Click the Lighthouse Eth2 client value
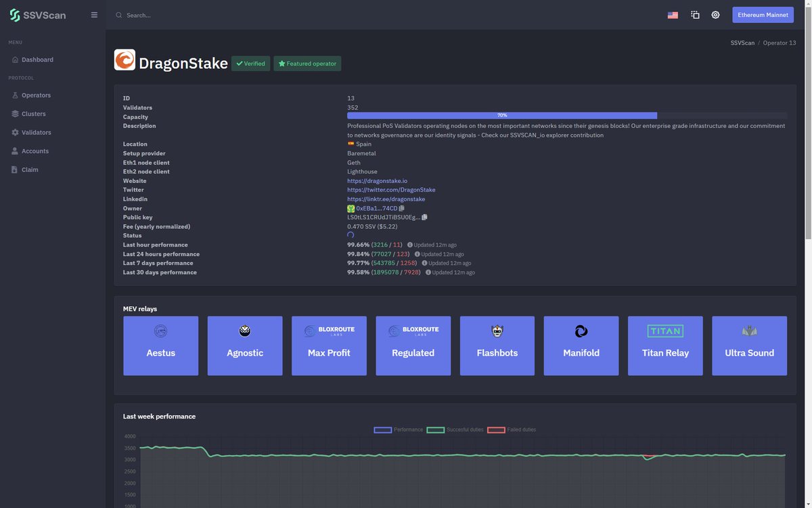Screen dimensions: 812x508 (363, 172)
